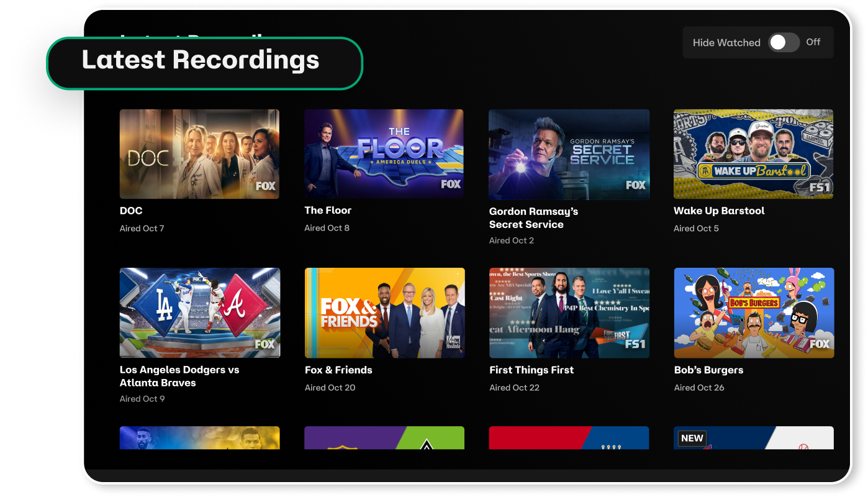Viewport: 868px width, 497px height.
Task: Click Los Angeles Dodgers vs Atlanta Braves title
Action: [x=179, y=376]
